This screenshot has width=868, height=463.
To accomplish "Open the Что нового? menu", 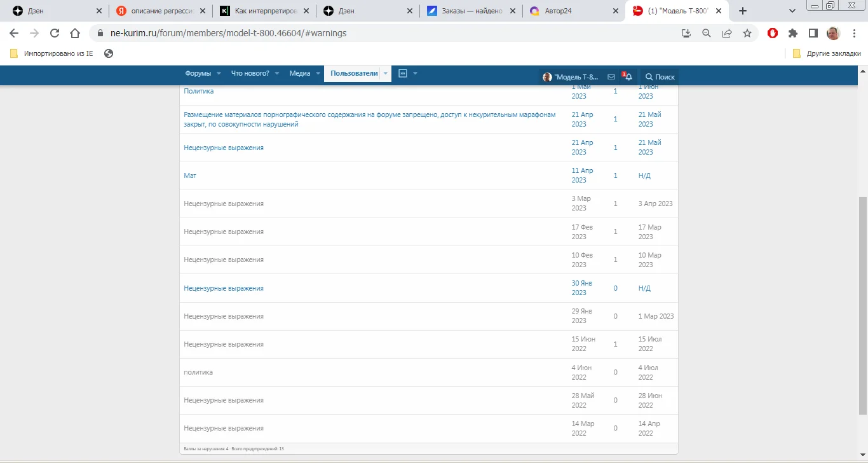I will coord(250,74).
